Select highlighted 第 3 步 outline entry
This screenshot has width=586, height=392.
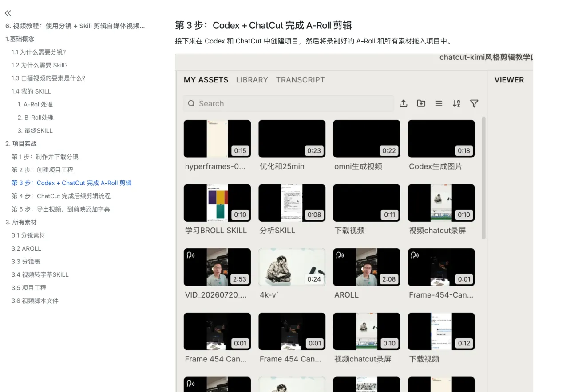tap(71, 183)
